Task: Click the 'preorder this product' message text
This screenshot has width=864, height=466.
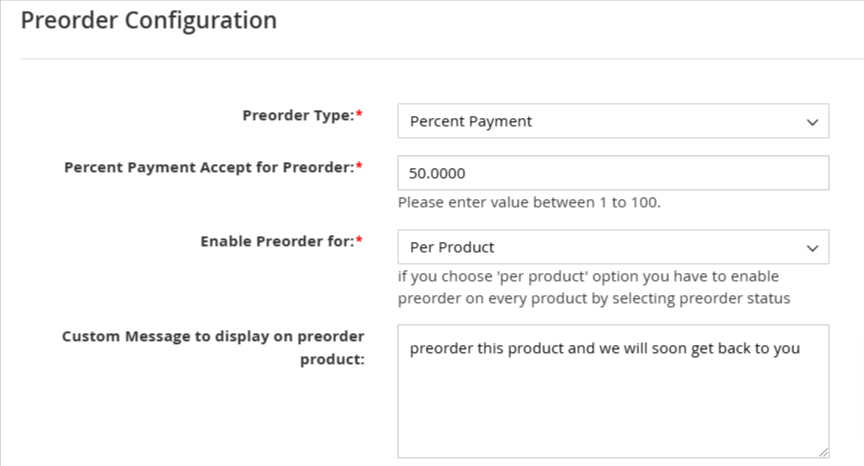Action: [605, 349]
